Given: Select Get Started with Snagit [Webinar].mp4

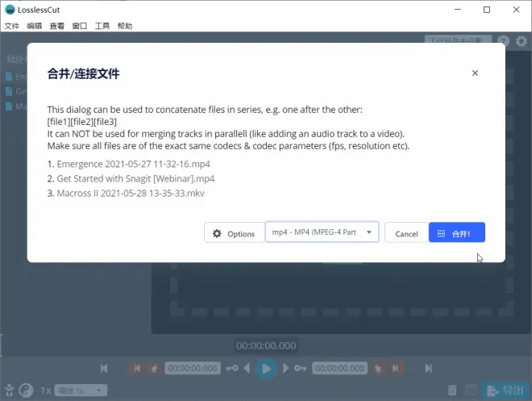Looking at the screenshot, I should coord(135,178).
